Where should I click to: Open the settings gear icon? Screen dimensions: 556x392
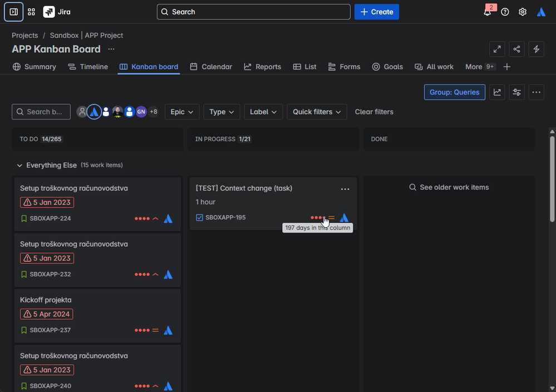[523, 12]
